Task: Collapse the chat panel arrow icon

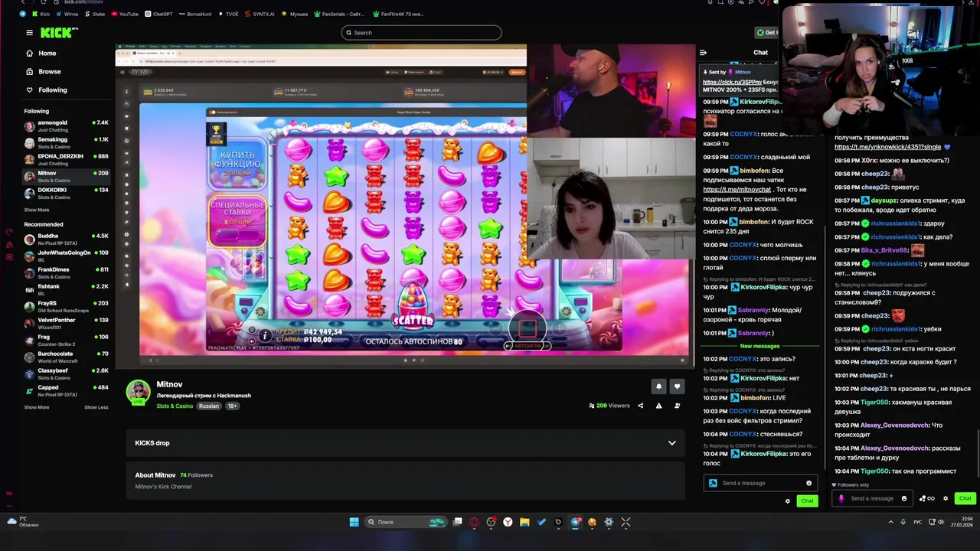Action: 703,53
